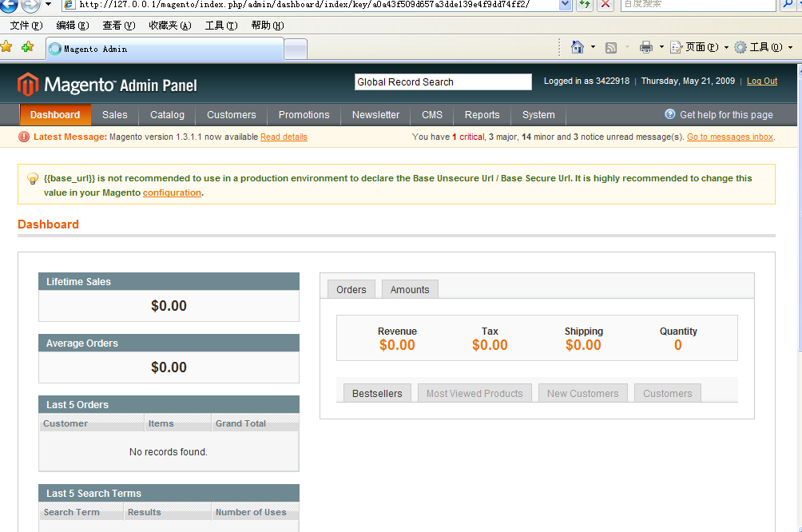The width and height of the screenshot is (802, 532).
Task: Open the Catalog menu in the admin navbar
Action: [166, 114]
